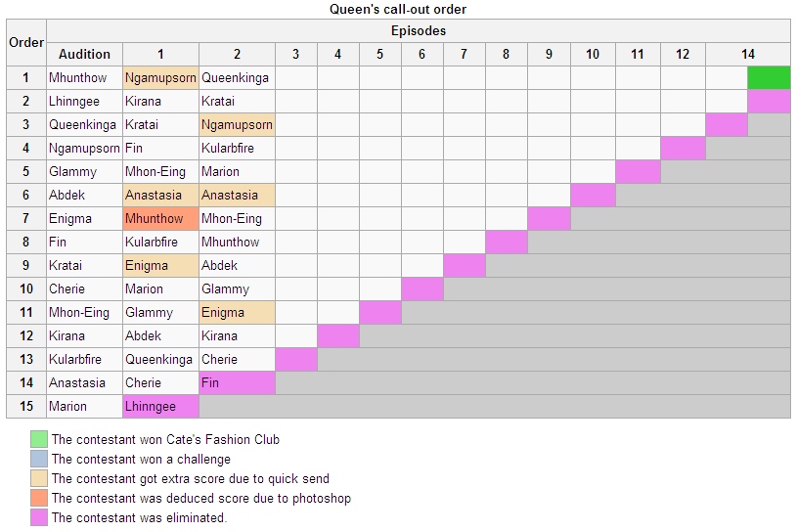797x532 pixels.
Task: Click the light green Cate's Fashion Club legend swatch
Action: coord(39,439)
